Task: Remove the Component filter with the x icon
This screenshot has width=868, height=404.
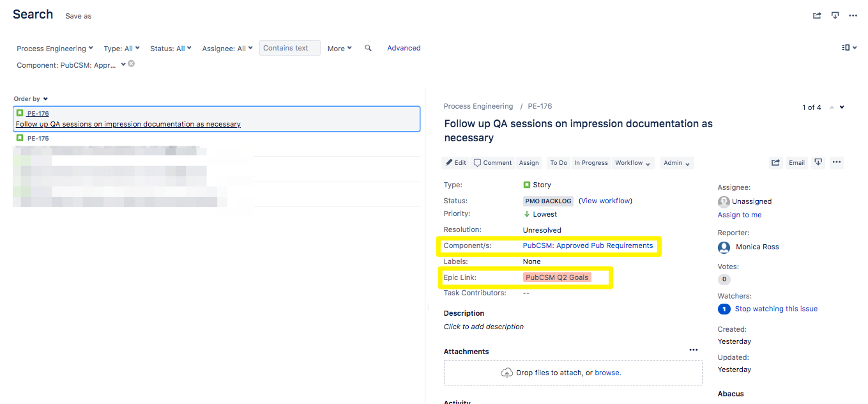Action: [x=131, y=64]
